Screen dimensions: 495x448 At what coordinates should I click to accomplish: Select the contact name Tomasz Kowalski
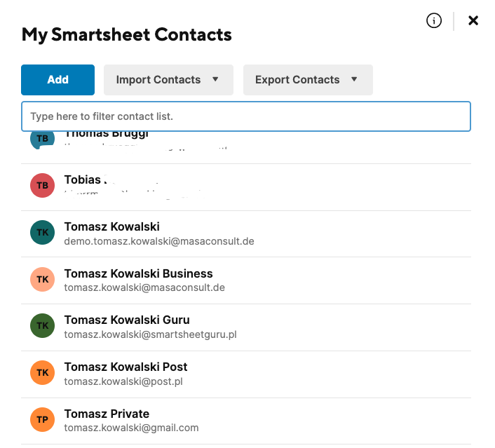click(x=112, y=226)
